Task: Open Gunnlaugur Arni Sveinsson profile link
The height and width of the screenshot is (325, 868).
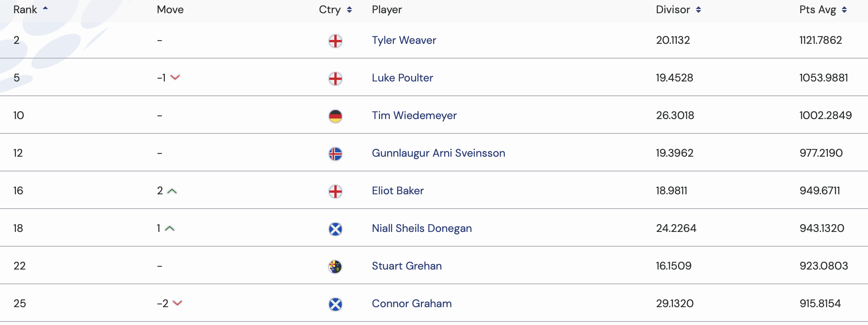Action: click(438, 153)
